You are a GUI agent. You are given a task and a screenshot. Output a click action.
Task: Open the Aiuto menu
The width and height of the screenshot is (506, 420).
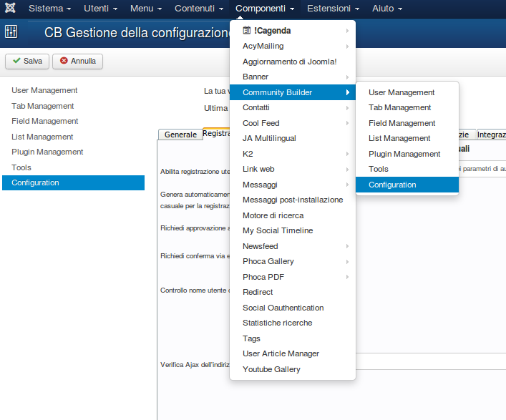tap(387, 9)
